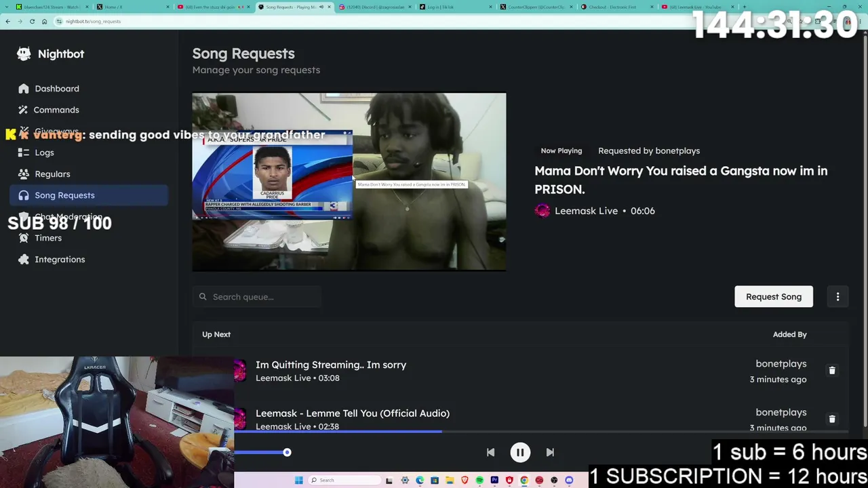Click Leemask Live channel avatar under Now Playing
Screen dimensions: 868x488
point(542,211)
